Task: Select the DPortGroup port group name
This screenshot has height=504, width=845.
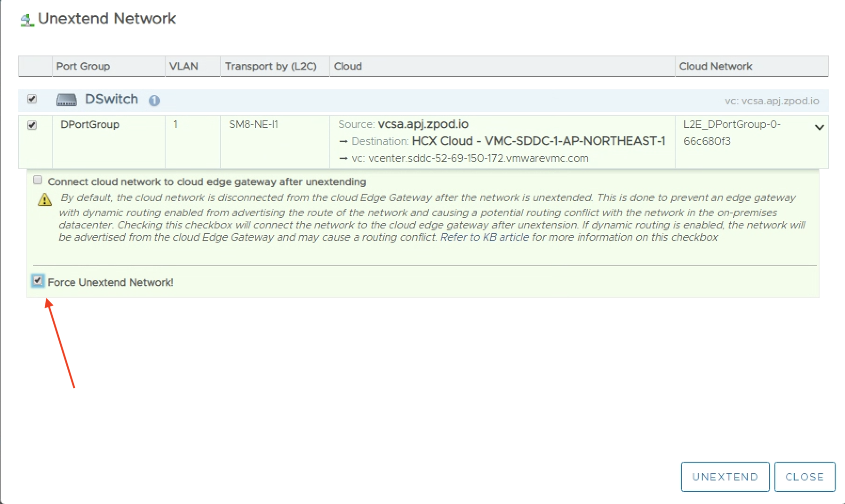Action: 90,125
